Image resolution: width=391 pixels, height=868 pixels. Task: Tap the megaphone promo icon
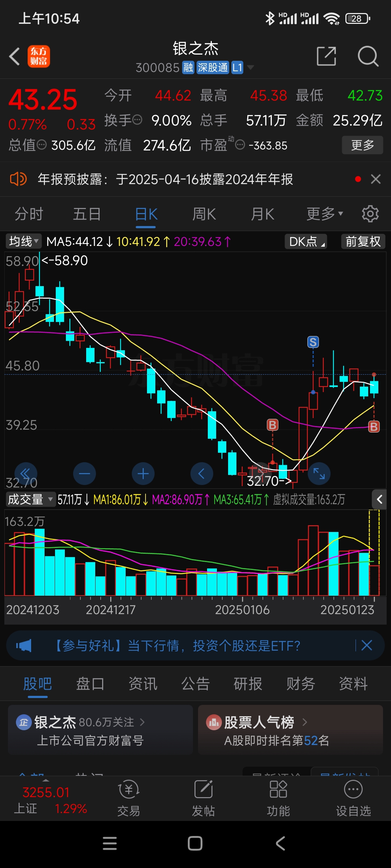[x=24, y=646]
